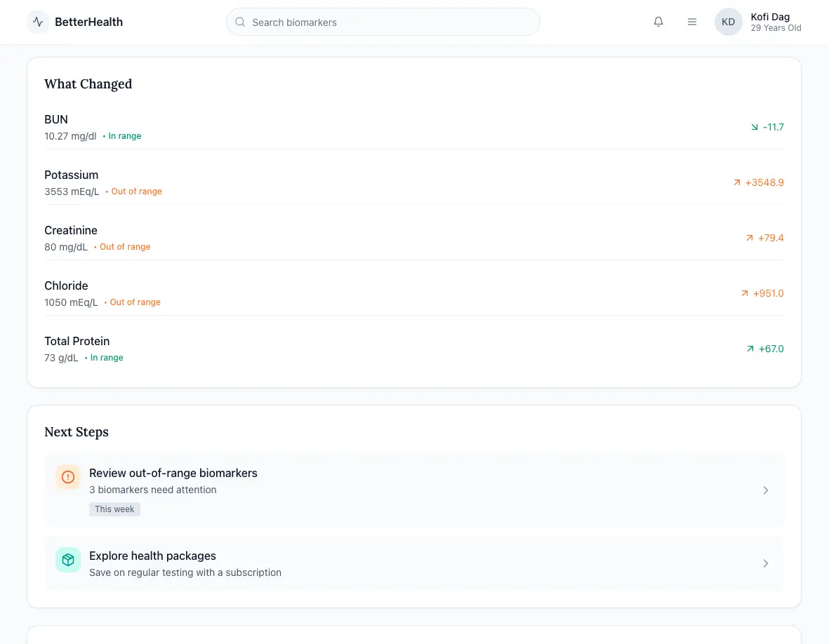Image resolution: width=829 pixels, height=644 pixels.
Task: Click the This week tag
Action: coord(114,509)
